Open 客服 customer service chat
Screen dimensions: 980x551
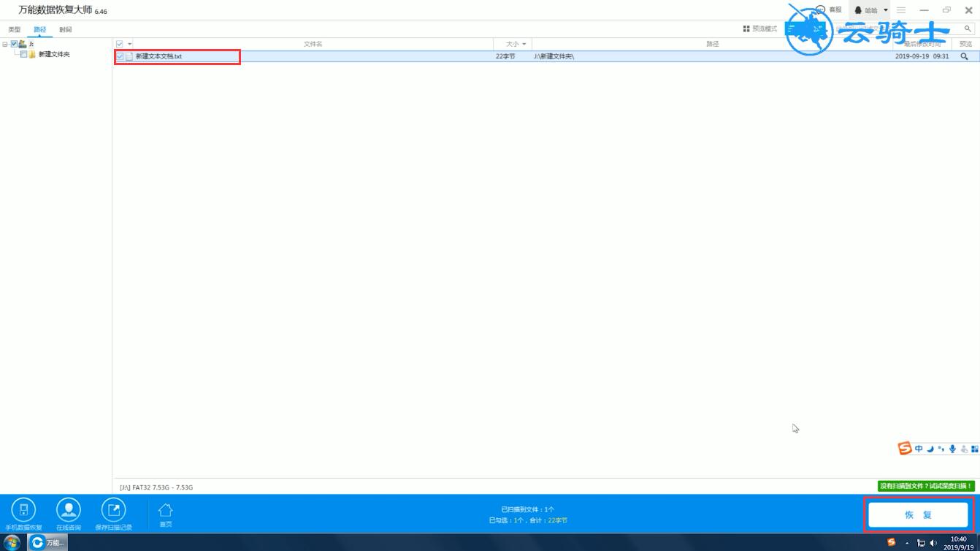tap(828, 10)
